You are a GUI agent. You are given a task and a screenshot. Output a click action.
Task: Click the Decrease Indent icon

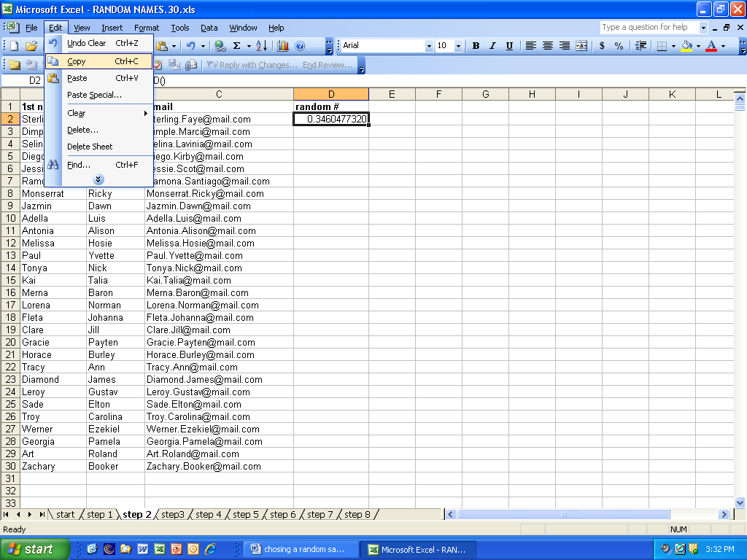pyautogui.click(x=640, y=46)
